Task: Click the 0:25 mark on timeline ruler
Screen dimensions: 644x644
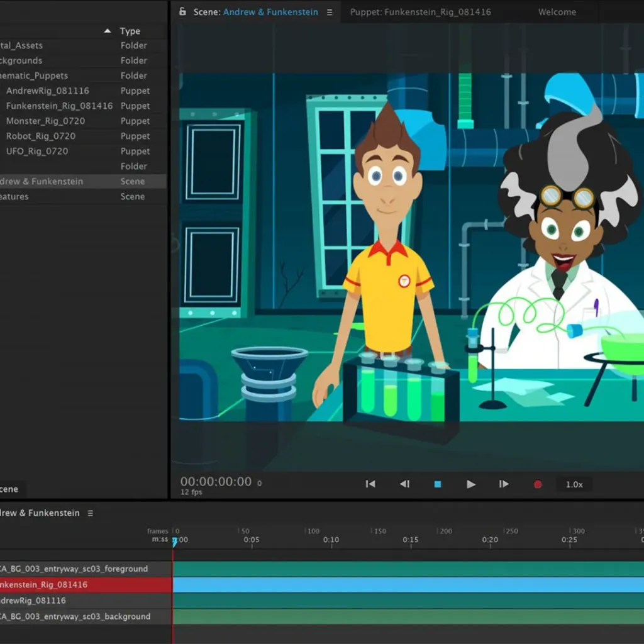Action: (x=569, y=540)
